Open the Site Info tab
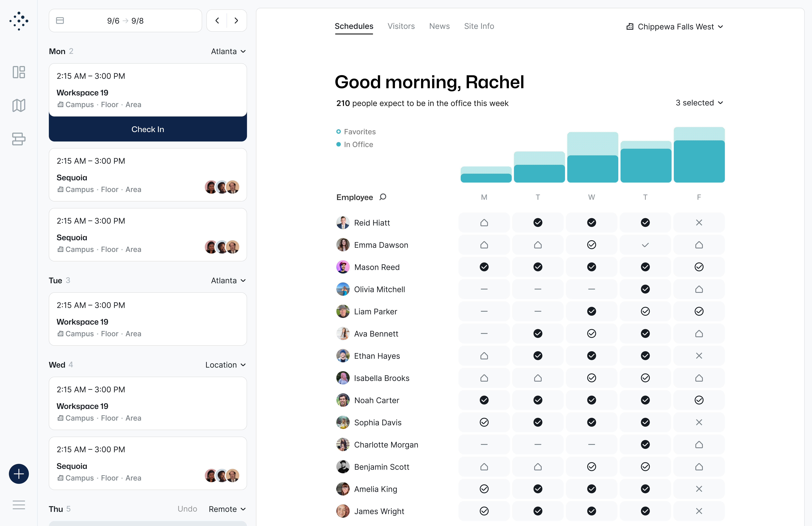 tap(479, 26)
